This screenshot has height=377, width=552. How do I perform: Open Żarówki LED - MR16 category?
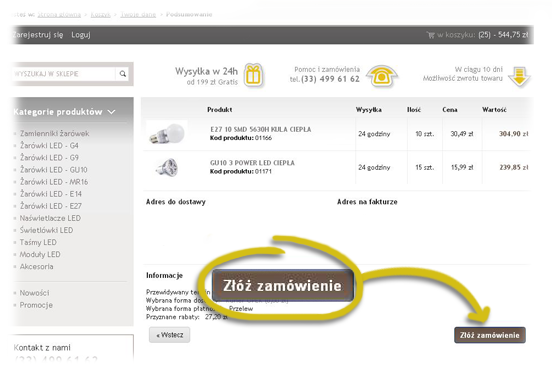(54, 182)
